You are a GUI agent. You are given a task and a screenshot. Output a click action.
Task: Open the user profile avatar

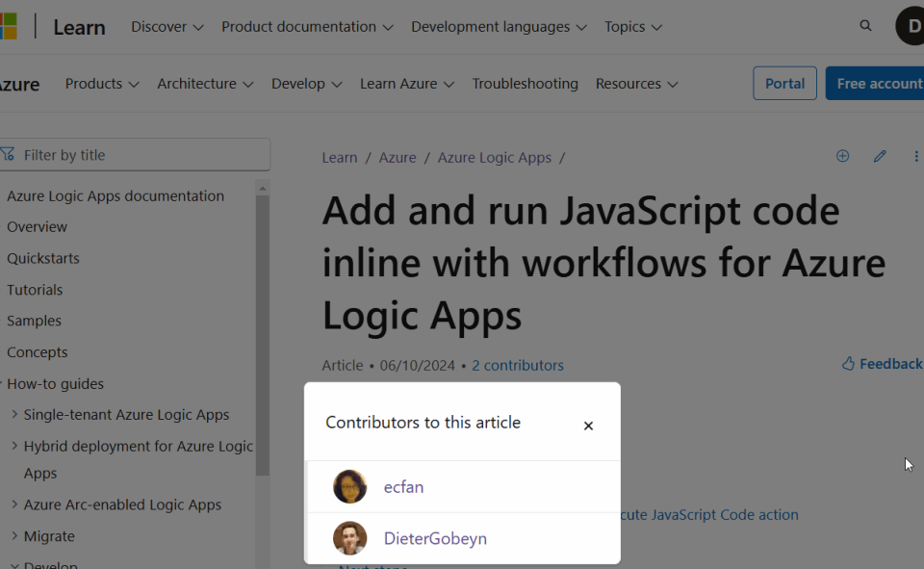coord(910,27)
